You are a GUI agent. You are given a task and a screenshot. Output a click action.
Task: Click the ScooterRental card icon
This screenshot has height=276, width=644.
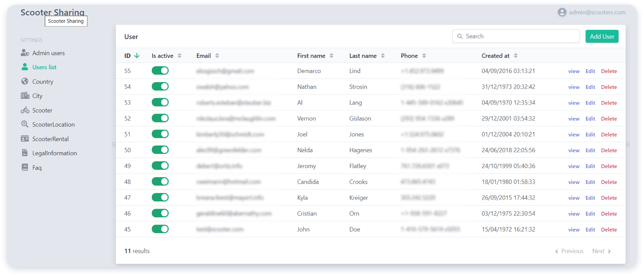(25, 139)
